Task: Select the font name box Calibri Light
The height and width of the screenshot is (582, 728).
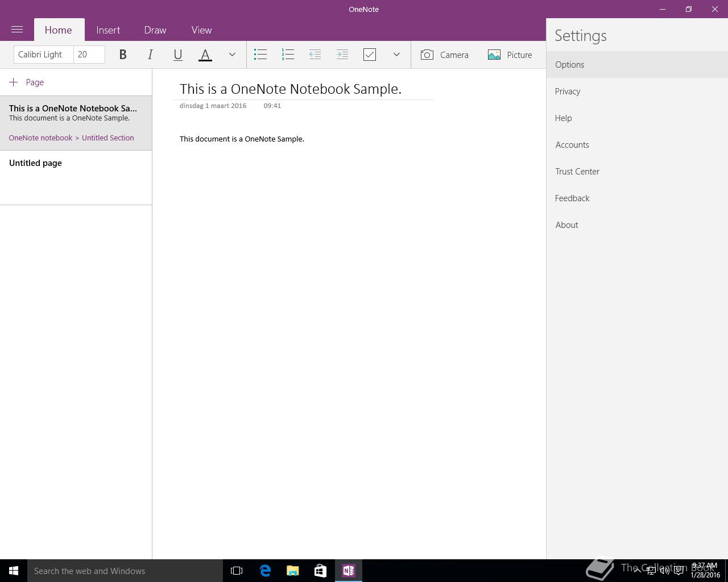Action: [x=44, y=55]
